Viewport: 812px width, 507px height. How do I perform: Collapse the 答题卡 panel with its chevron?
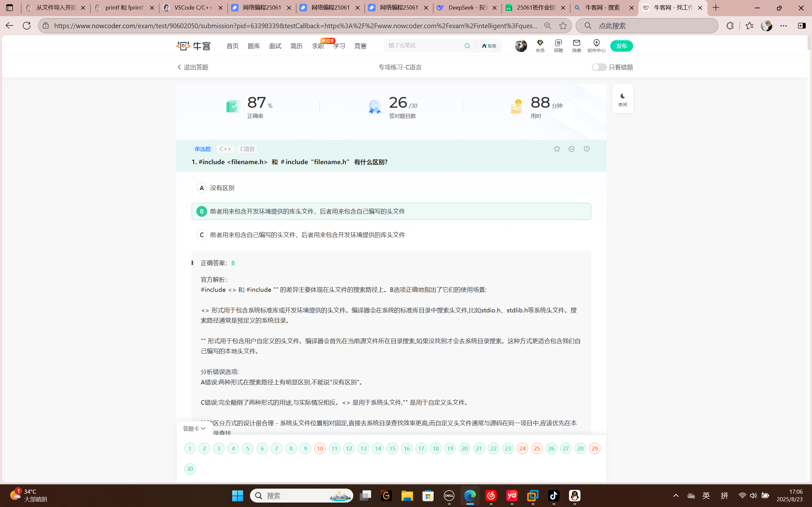(203, 428)
